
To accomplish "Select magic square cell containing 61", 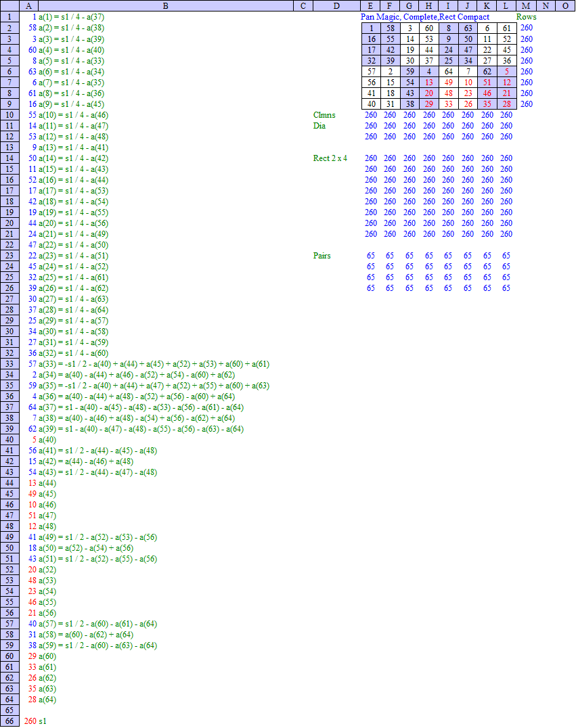I will tap(506, 28).
